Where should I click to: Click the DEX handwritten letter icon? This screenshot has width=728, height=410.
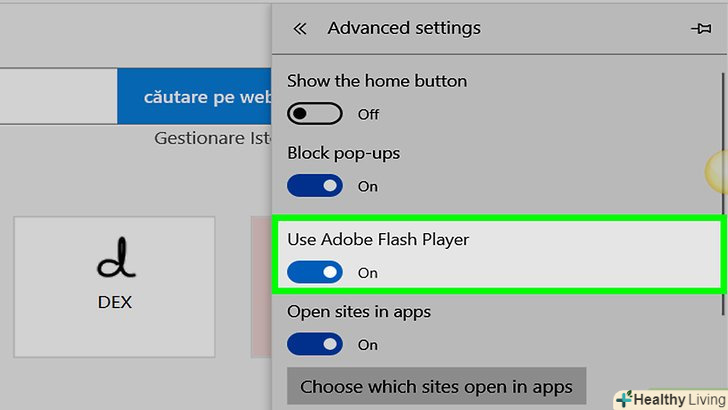114,263
